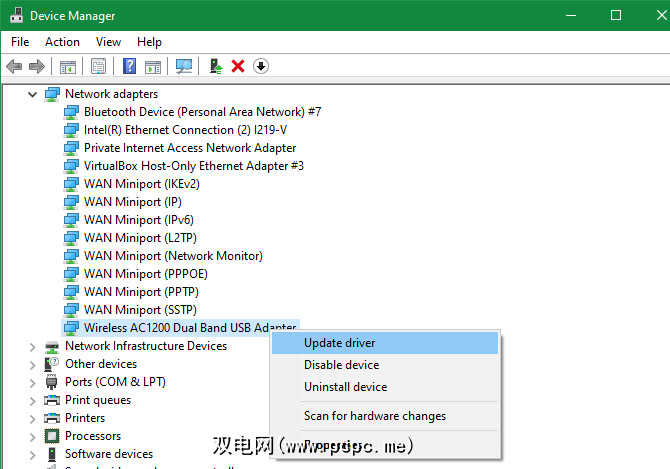Select WAN Miniport (IKEv2)
Viewport: 670px width, 469px height.
click(x=141, y=184)
